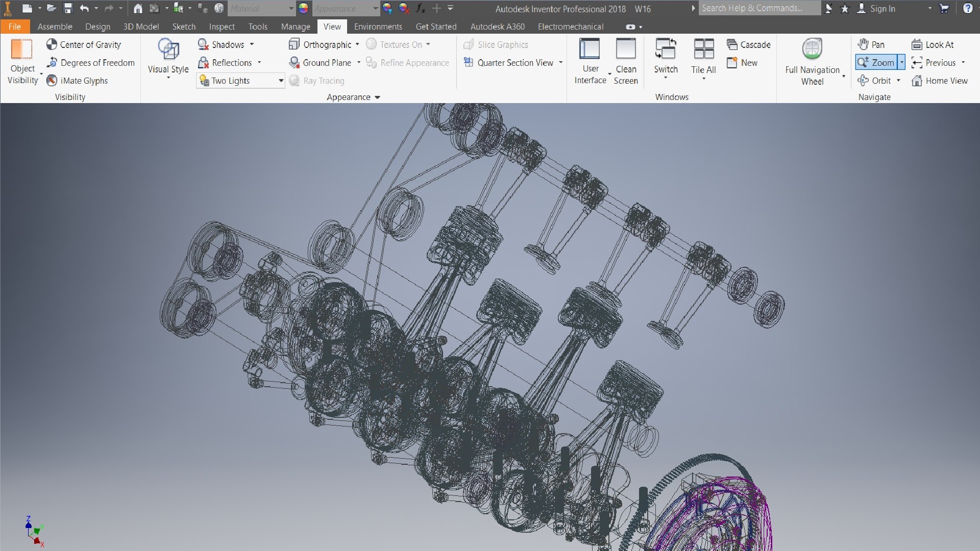Click the Search Help & Commands field
Image resolution: width=980 pixels, height=551 pixels.
759,8
